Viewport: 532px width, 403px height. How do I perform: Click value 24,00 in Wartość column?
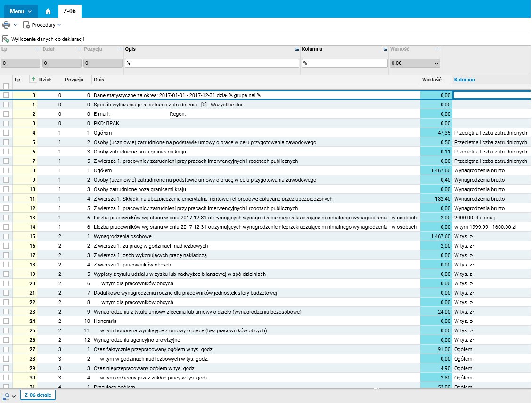pyautogui.click(x=444, y=312)
